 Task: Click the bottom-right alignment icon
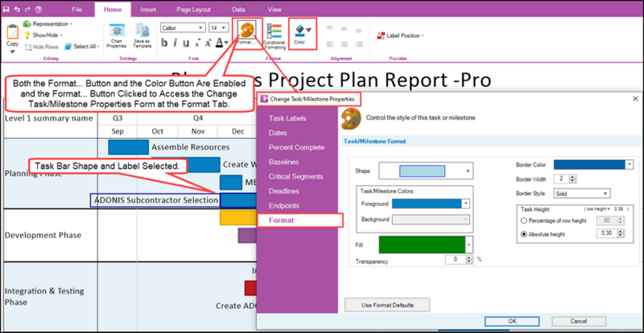pos(358,43)
